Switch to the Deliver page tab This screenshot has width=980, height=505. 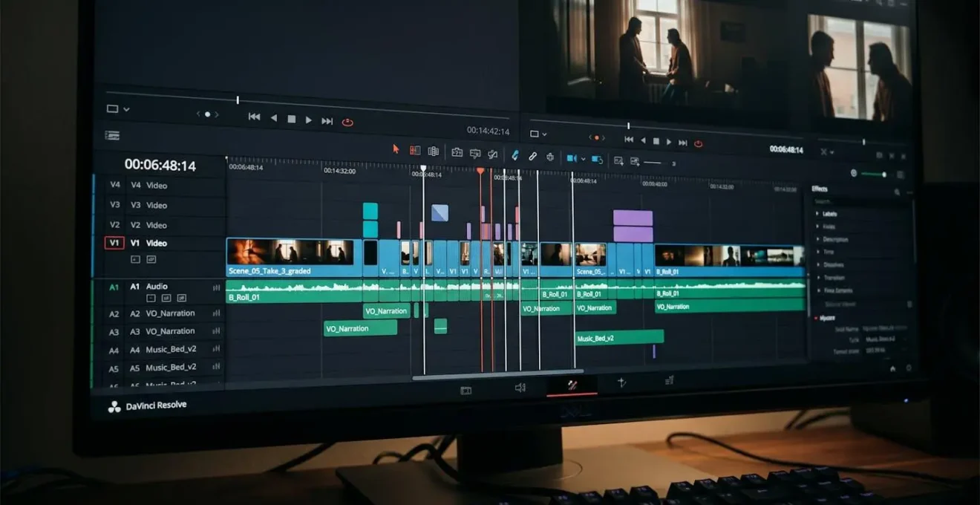[x=669, y=380]
